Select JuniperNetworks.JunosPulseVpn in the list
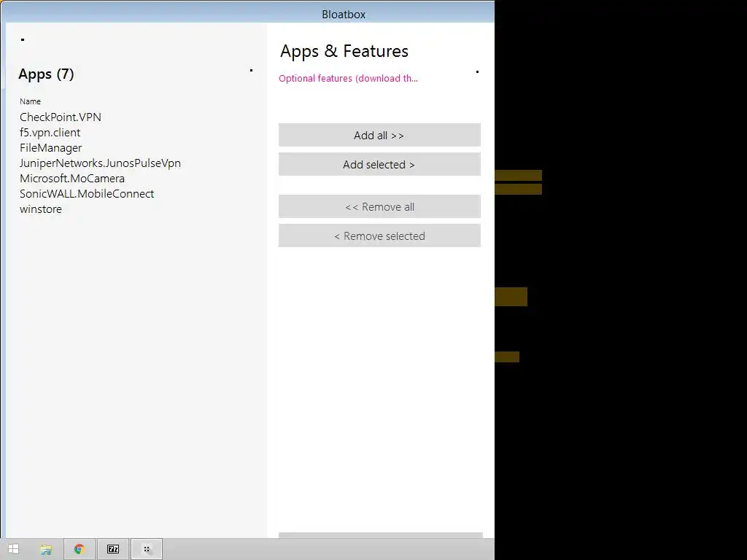Image resolution: width=747 pixels, height=560 pixels. 100,163
